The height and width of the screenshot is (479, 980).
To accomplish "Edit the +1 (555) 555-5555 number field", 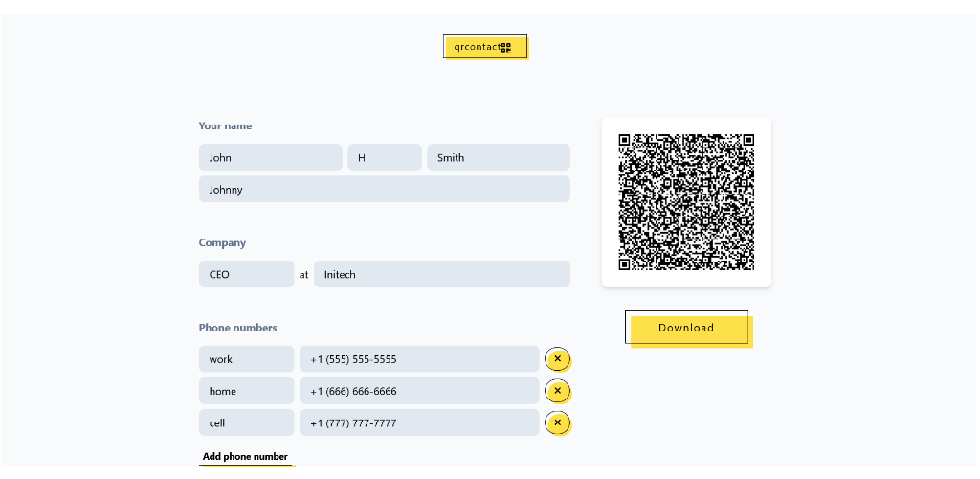I will 419,359.
